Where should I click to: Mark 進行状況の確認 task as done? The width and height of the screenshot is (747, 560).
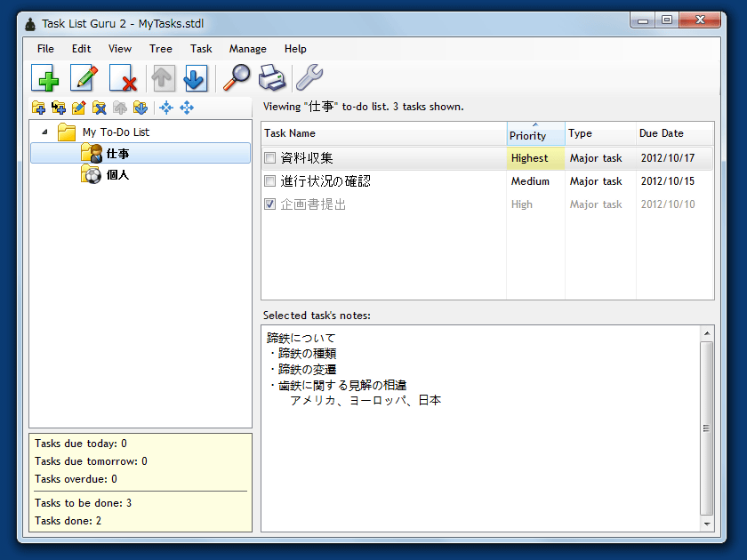click(x=270, y=181)
